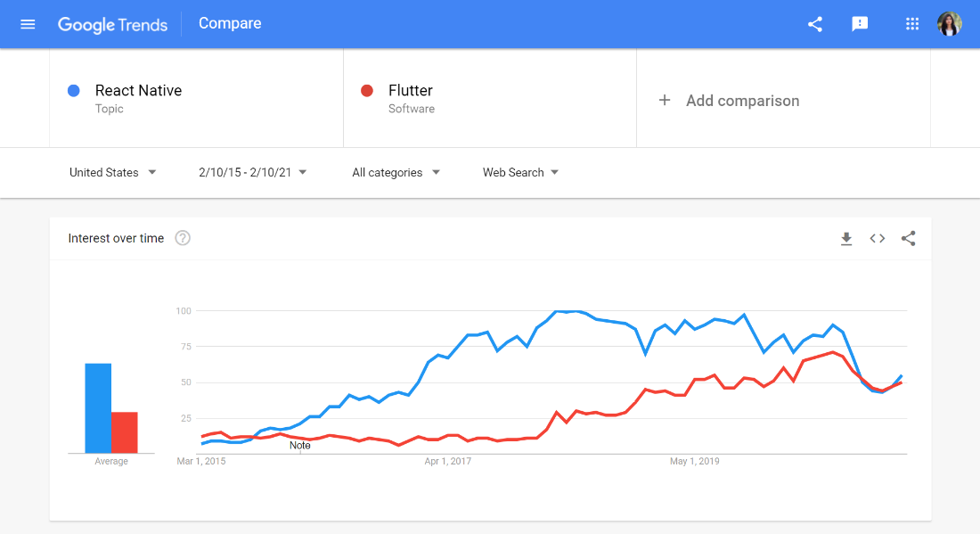Screen dimensions: 980x534
Task: Open the embed code icon
Action: coord(878,238)
